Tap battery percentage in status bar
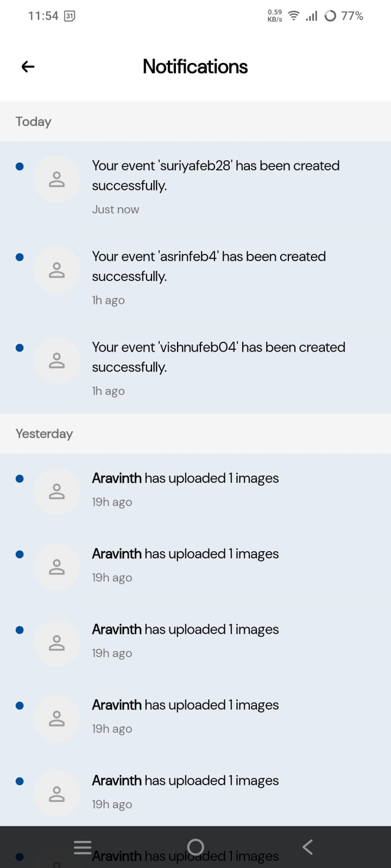 (x=351, y=16)
